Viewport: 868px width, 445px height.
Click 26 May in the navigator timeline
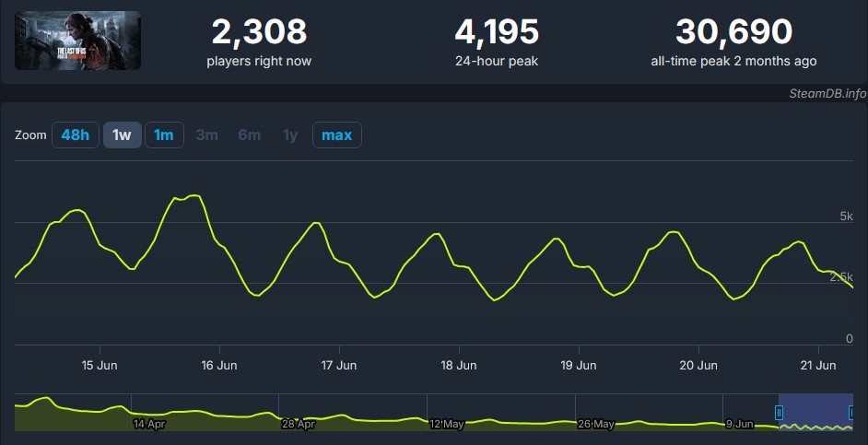pyautogui.click(x=596, y=425)
